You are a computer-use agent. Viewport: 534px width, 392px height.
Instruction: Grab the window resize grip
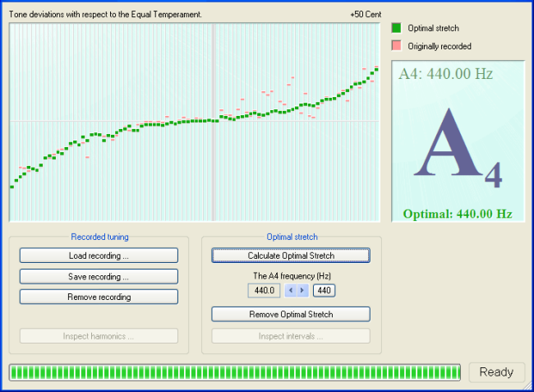point(528,386)
